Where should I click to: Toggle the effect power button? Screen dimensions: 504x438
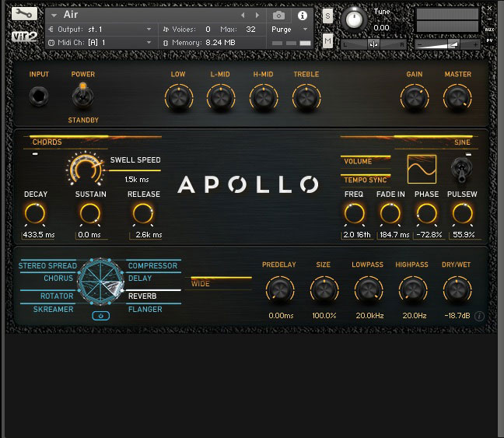click(100, 316)
